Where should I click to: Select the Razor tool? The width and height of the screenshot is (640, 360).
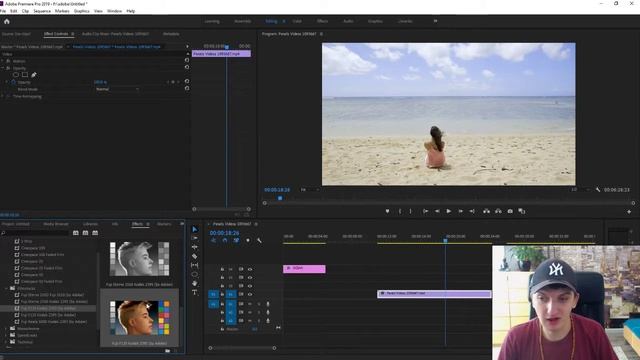(x=195, y=256)
